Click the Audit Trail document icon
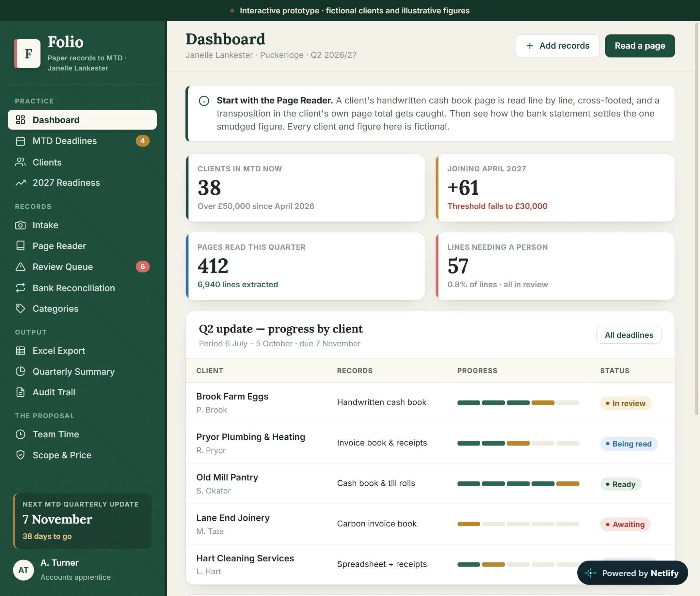 point(20,392)
